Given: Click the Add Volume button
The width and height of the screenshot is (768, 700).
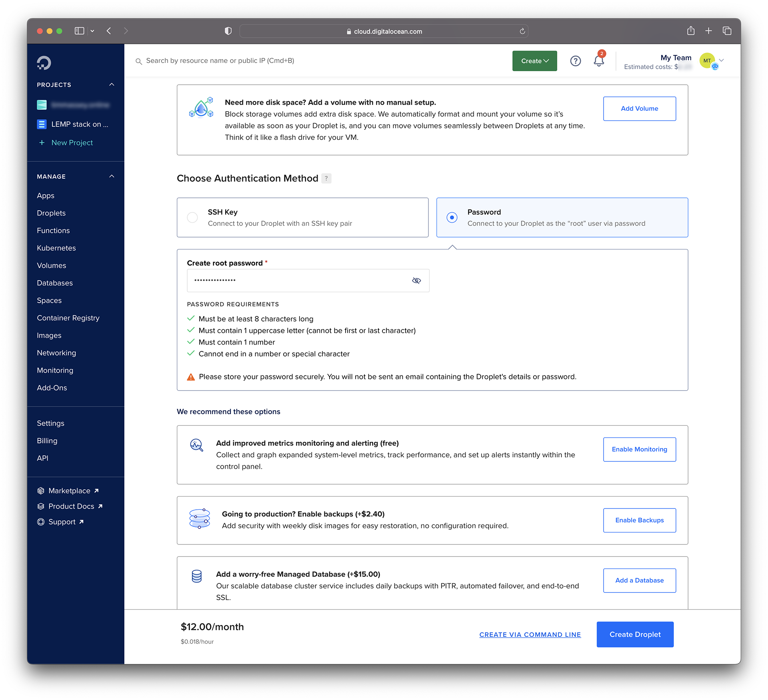Looking at the screenshot, I should pos(639,108).
